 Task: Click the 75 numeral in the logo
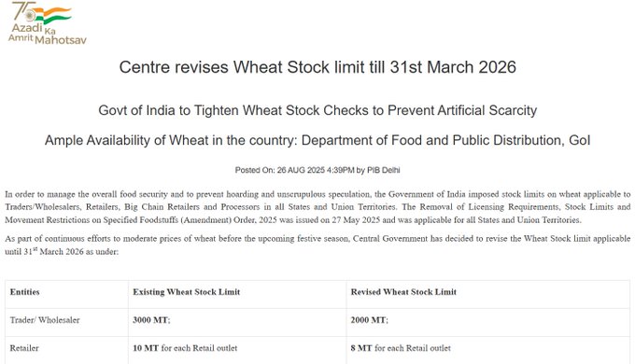click(x=22, y=11)
